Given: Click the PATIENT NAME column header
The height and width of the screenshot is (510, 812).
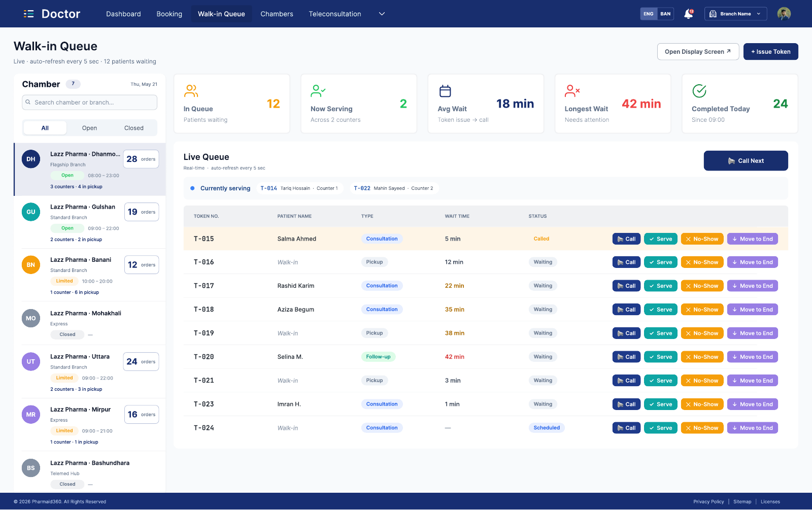Looking at the screenshot, I should [x=294, y=216].
